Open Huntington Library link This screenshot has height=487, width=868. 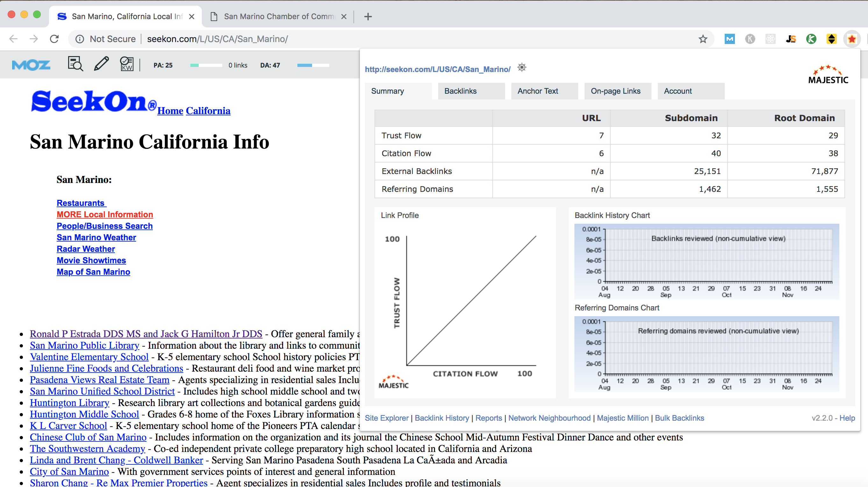[69, 403]
